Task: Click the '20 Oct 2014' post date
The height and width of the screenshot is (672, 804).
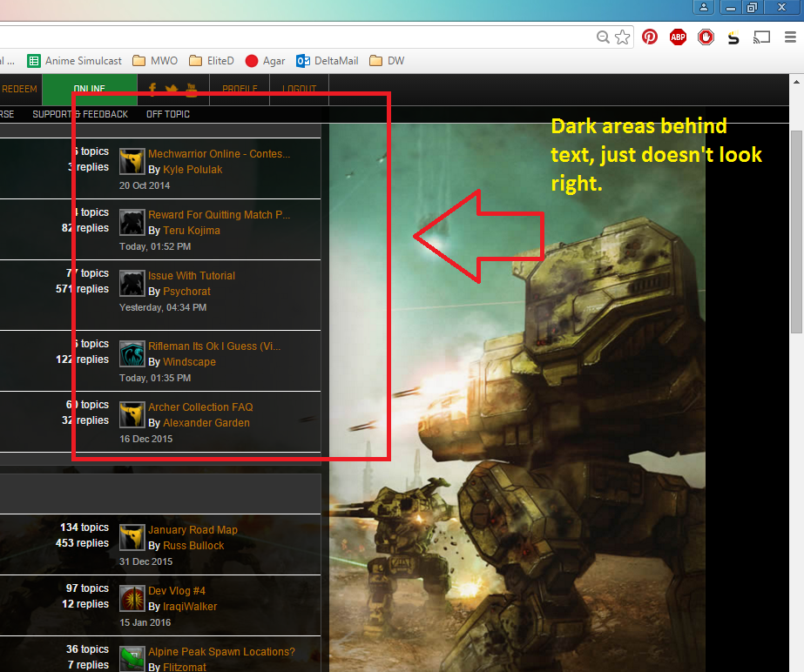Action: point(145,185)
